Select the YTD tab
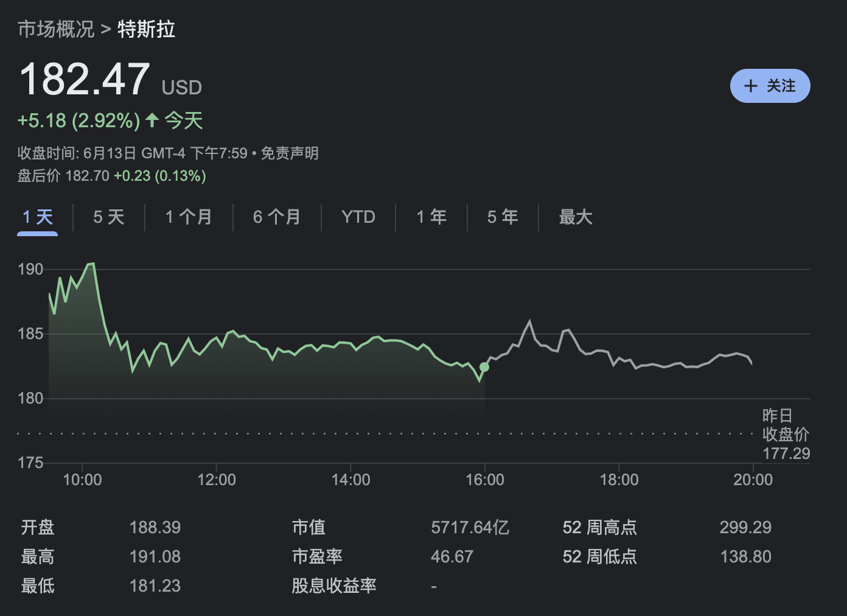This screenshot has width=847, height=616. (x=358, y=217)
